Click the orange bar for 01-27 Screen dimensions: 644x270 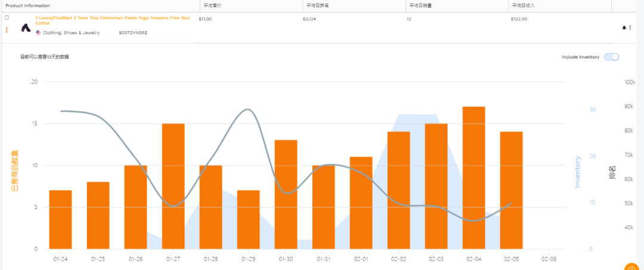(x=174, y=186)
